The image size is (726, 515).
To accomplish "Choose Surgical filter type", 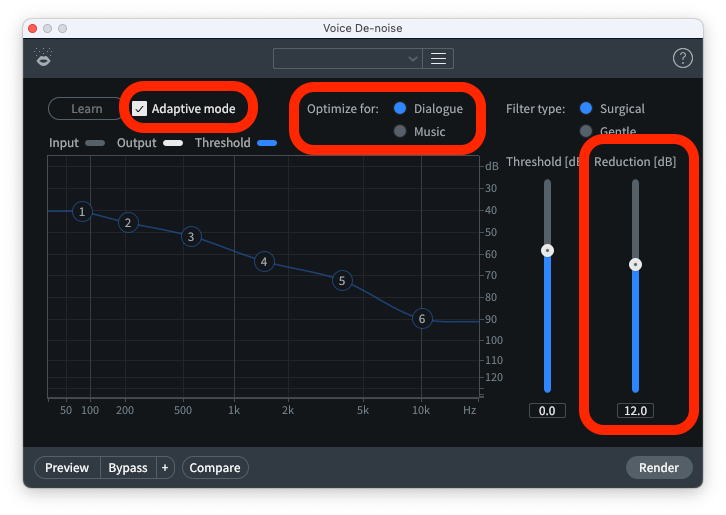I will (x=586, y=109).
